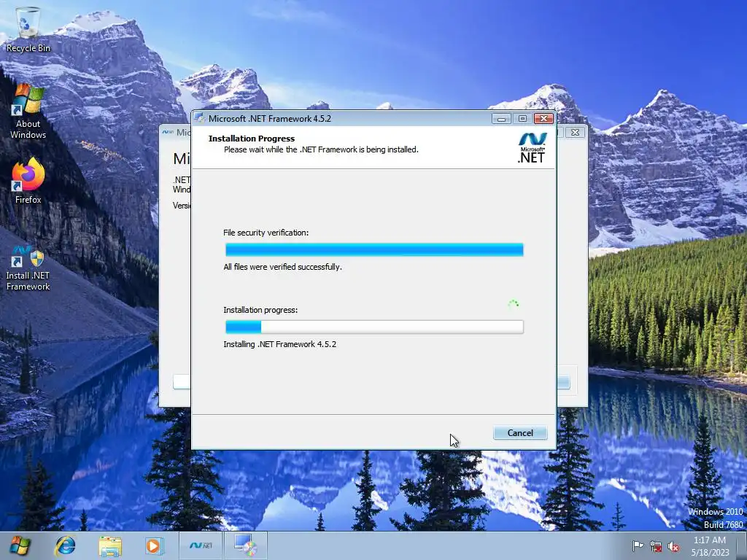Click the 'Installation Progress' heading text

point(252,139)
